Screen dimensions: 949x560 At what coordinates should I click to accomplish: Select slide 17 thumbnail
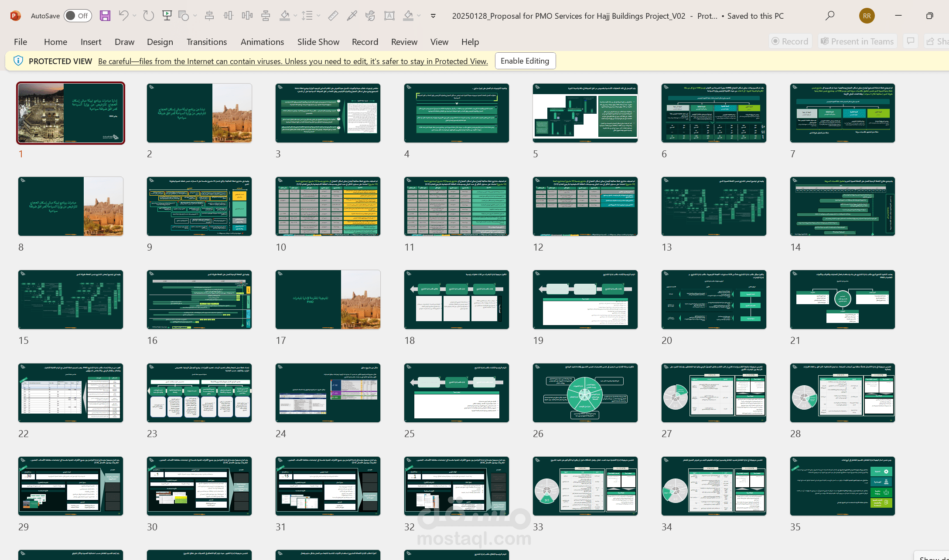point(328,300)
